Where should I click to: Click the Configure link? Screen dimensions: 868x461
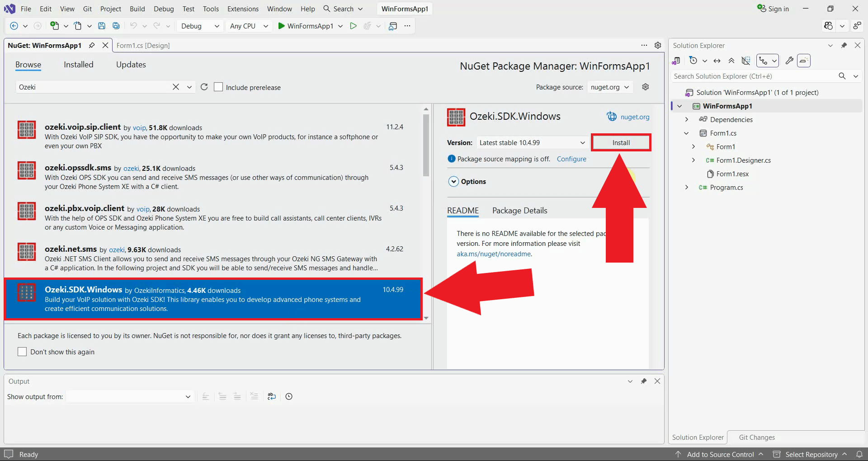[x=571, y=159]
